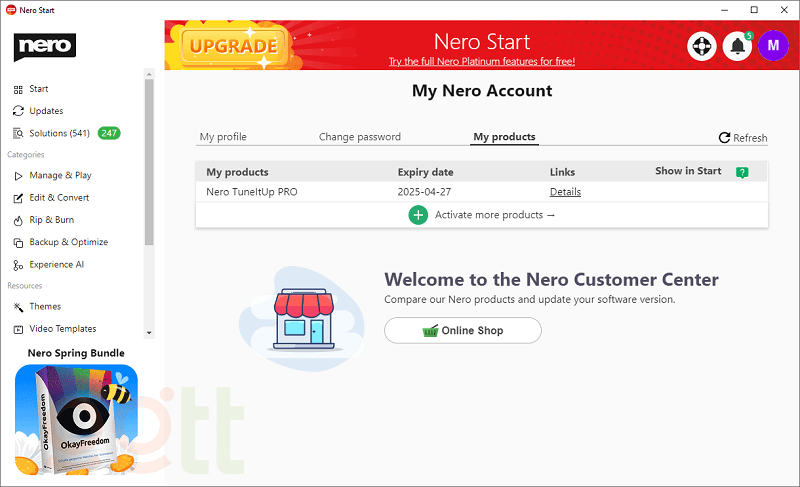
Task: Open the Start page icon in sidebar
Action: click(18, 90)
